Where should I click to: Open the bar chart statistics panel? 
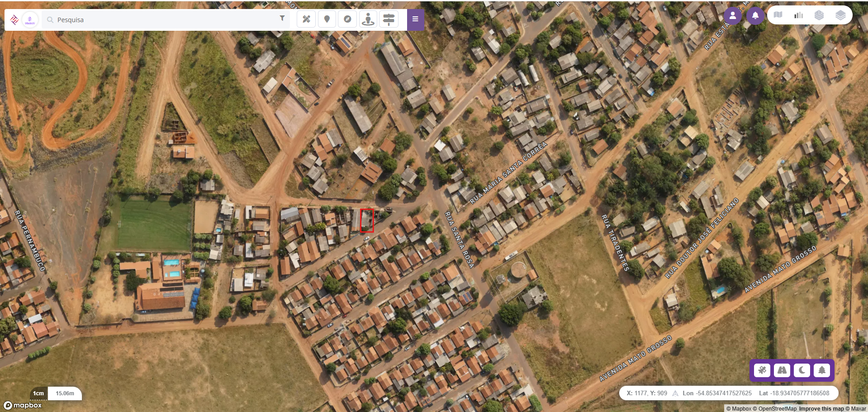click(799, 15)
